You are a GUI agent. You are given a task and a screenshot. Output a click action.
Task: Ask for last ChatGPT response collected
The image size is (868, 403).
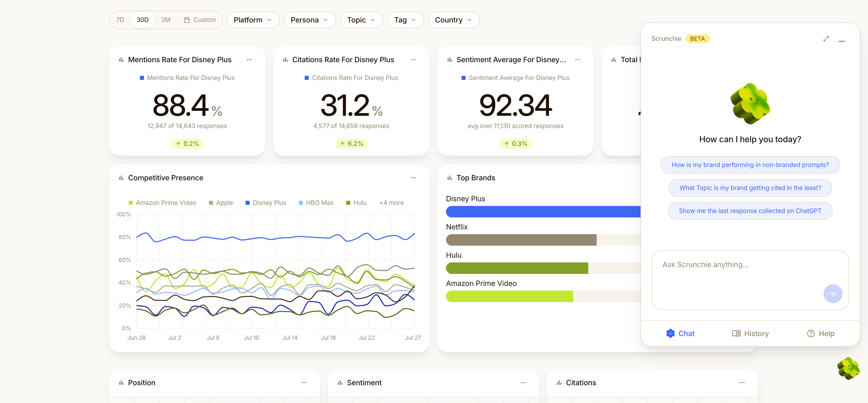[x=750, y=211]
